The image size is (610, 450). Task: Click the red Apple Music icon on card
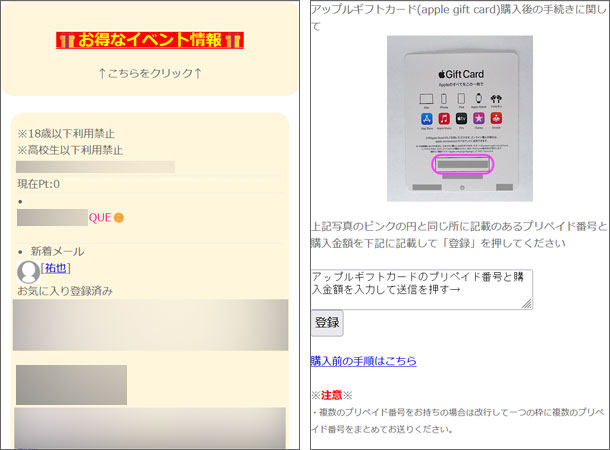point(443,119)
